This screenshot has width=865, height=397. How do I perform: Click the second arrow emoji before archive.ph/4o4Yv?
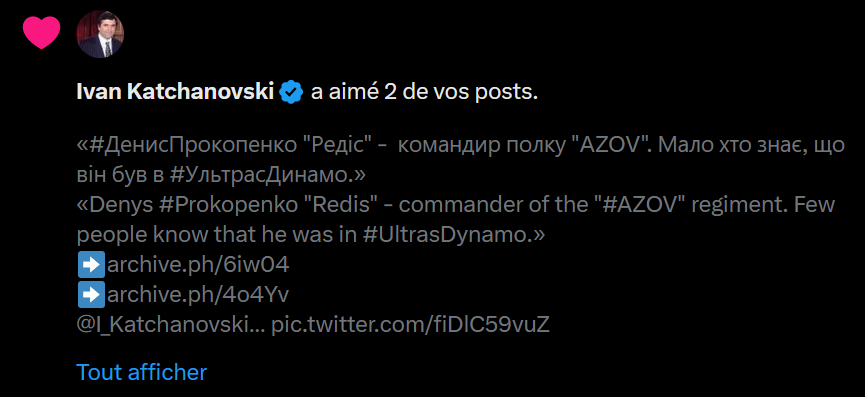(x=91, y=296)
